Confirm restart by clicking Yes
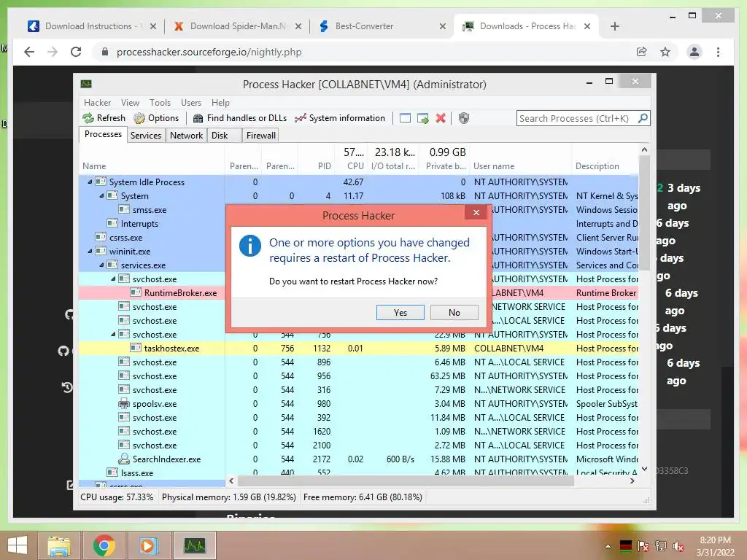 coord(400,312)
